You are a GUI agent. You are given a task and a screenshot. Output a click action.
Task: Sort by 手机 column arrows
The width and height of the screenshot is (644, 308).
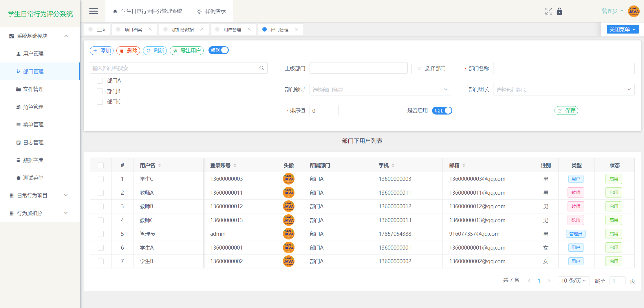point(393,165)
